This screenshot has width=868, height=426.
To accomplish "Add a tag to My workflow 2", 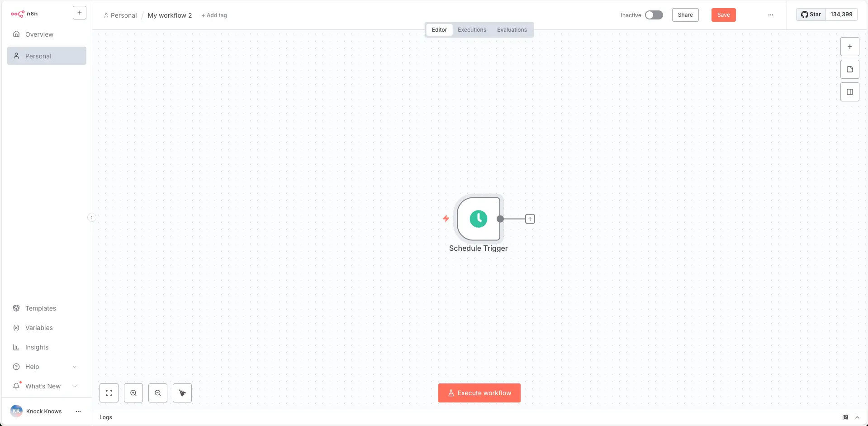I will [214, 15].
